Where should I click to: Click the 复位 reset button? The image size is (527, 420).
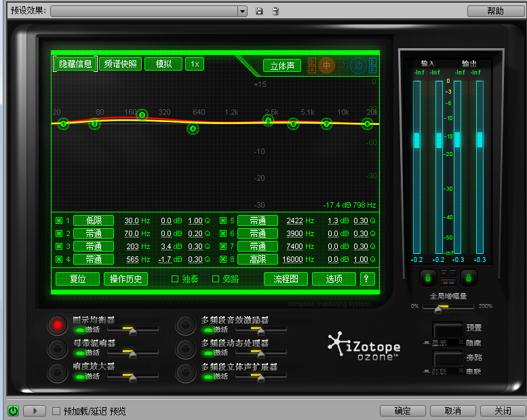point(77,279)
